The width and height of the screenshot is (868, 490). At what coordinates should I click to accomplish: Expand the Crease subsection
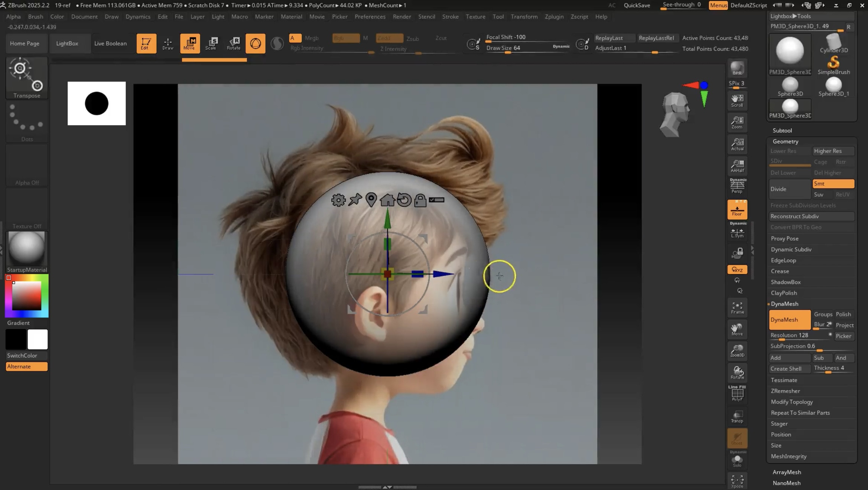(x=780, y=271)
